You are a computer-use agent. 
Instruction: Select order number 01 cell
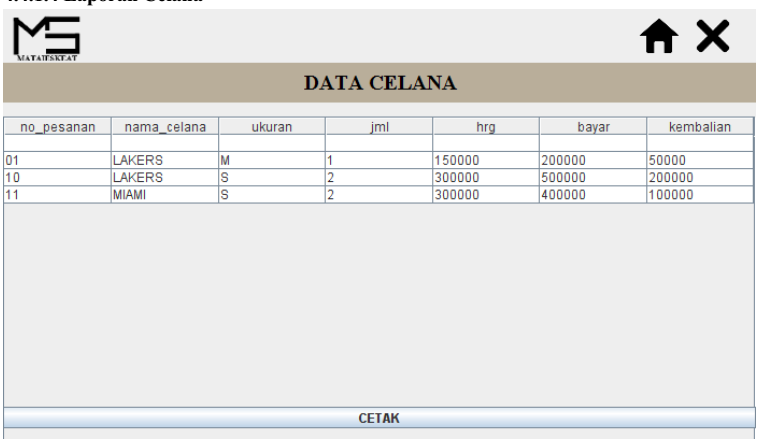(x=58, y=160)
